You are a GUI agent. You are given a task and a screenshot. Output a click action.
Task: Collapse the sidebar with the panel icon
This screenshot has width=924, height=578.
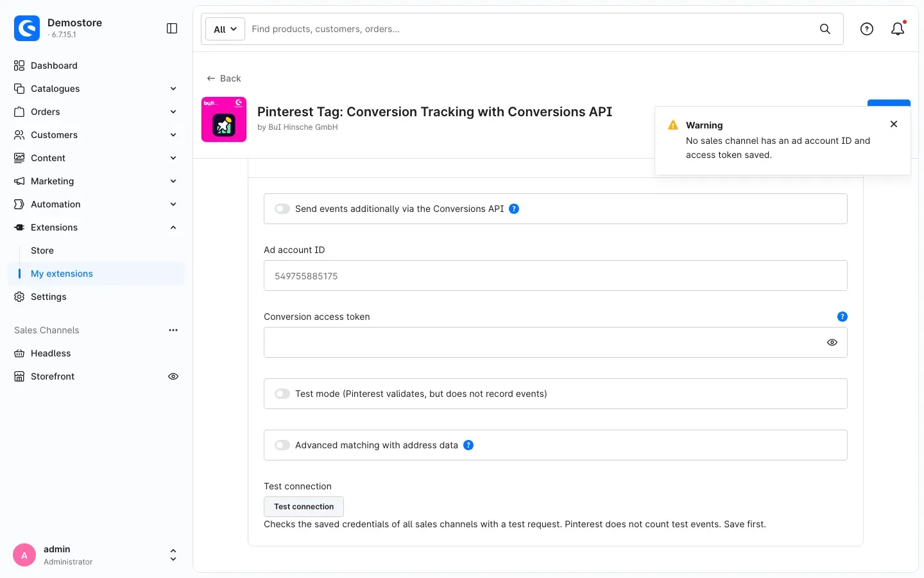coord(172,28)
